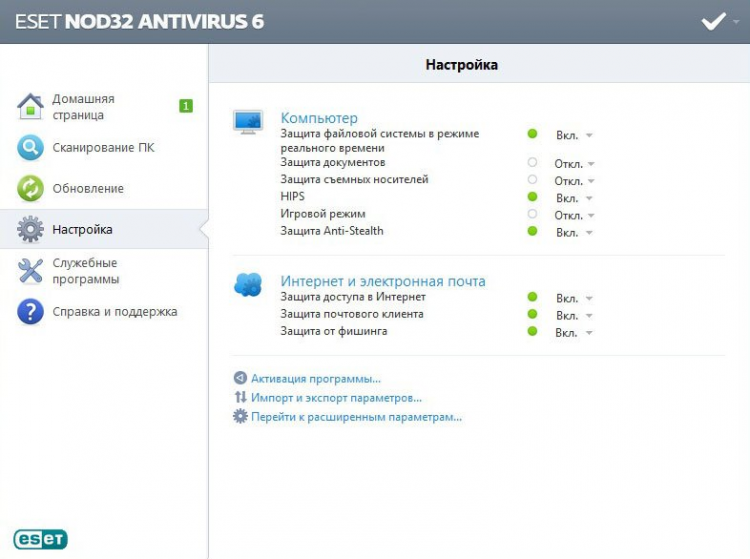This screenshot has height=559, width=750.
Task: Open the Откл. dropdown for Защита съемных носителей
Action: point(574,181)
